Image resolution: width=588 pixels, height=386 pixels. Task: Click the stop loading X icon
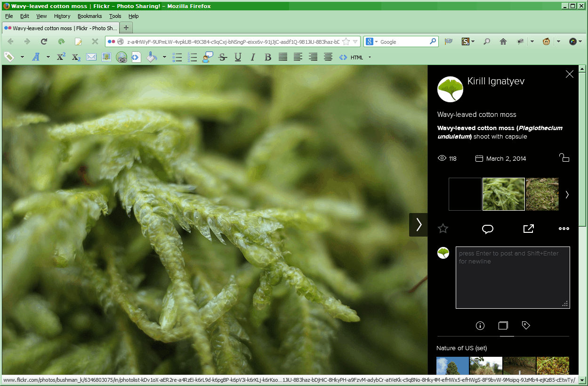[x=95, y=41]
